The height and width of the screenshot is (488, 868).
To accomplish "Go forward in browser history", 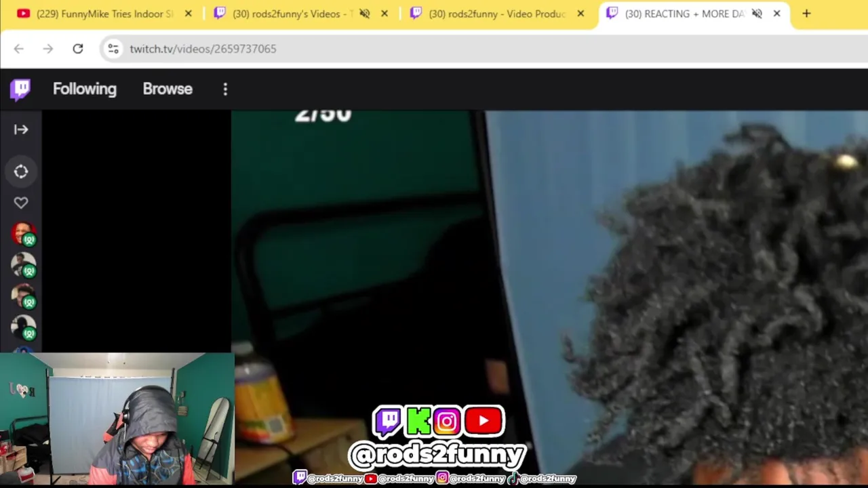I will [x=48, y=49].
